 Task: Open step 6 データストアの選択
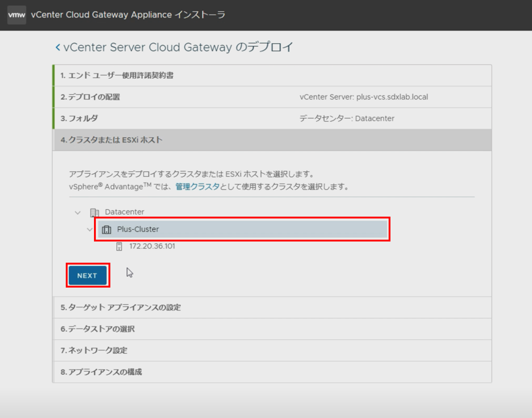pos(272,329)
